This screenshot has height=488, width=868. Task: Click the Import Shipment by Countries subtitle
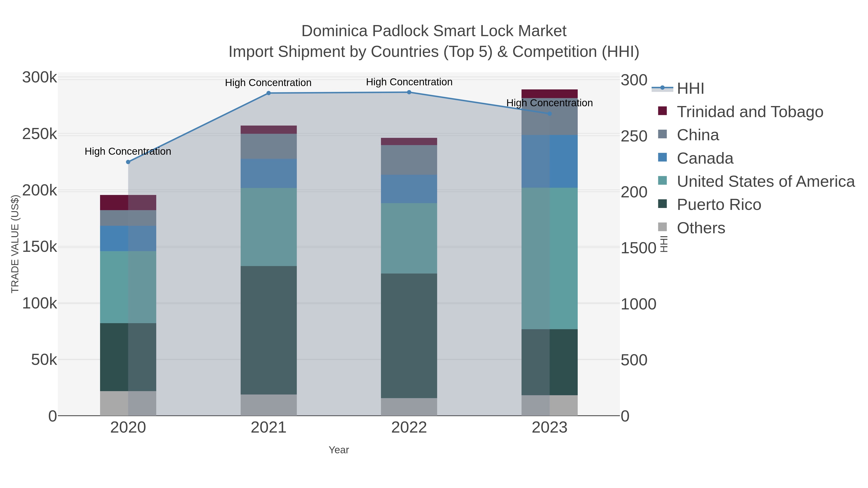pyautogui.click(x=434, y=52)
